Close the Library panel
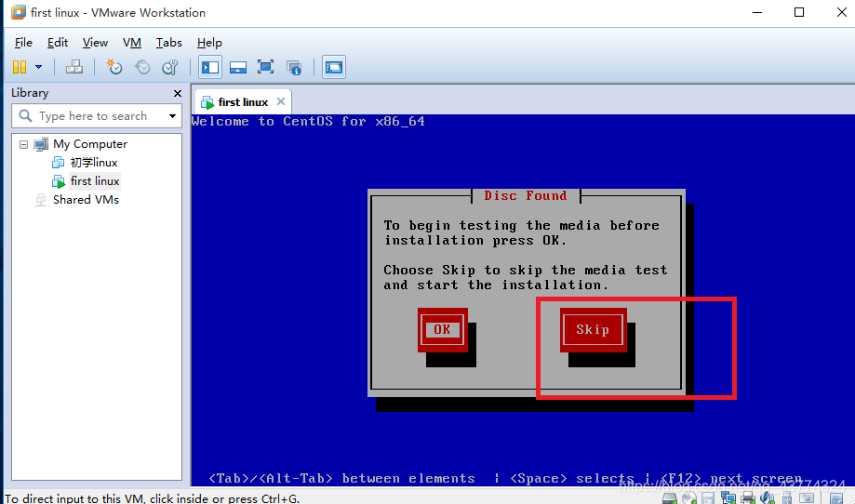Viewport: 855px width, 504px height. [x=177, y=93]
